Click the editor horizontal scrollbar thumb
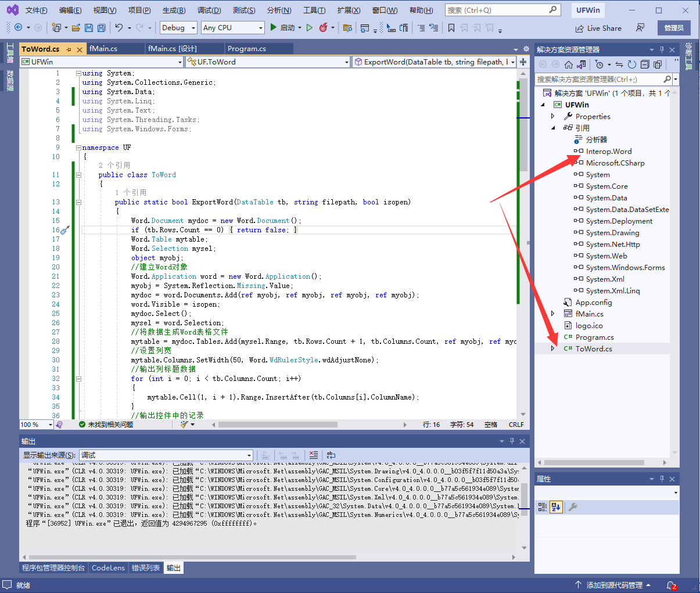The height and width of the screenshot is (593, 700). click(278, 425)
